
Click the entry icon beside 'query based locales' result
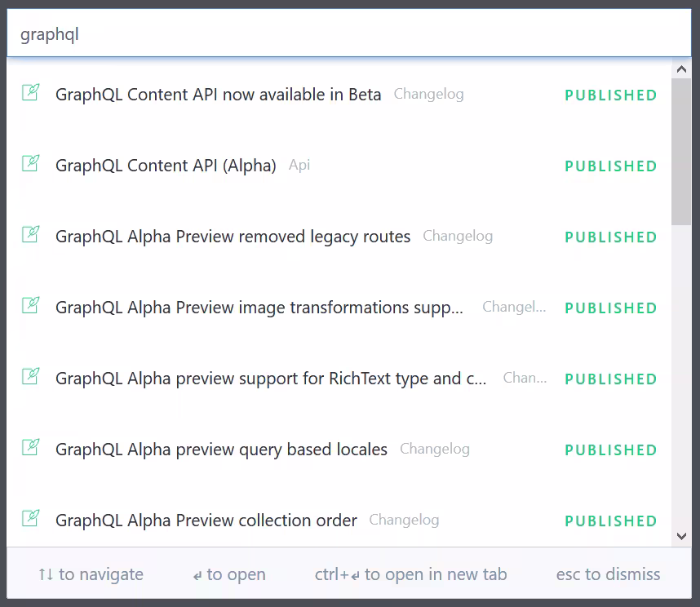coord(31,447)
